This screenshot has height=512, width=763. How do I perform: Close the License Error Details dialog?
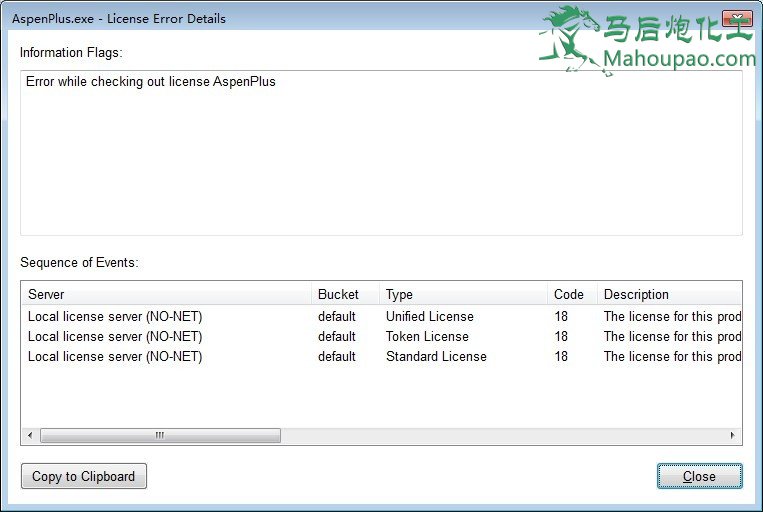coord(699,476)
